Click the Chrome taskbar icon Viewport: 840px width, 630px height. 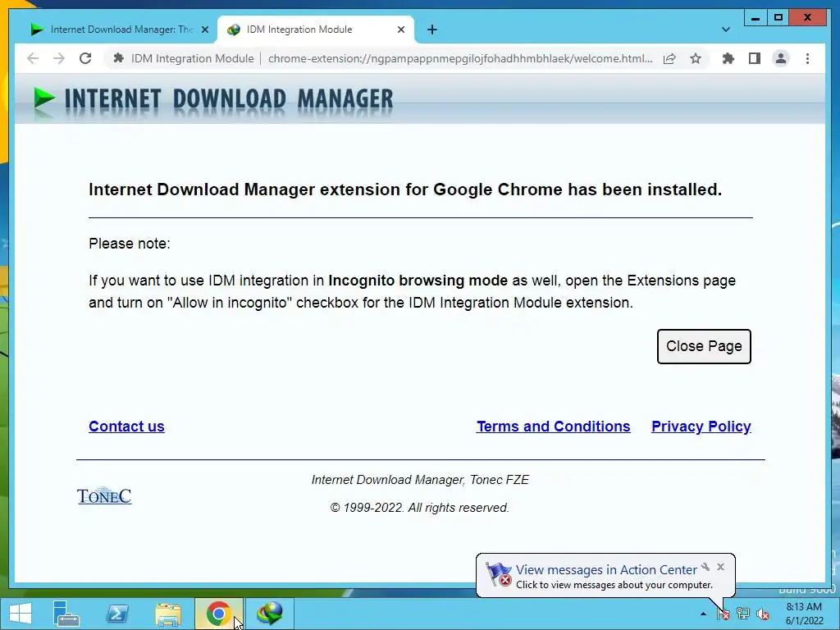pyautogui.click(x=218, y=614)
